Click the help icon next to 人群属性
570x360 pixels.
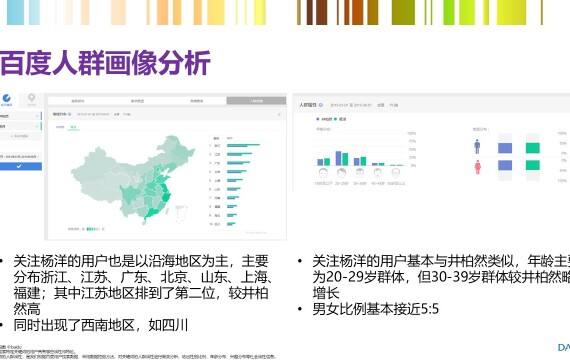coord(321,105)
